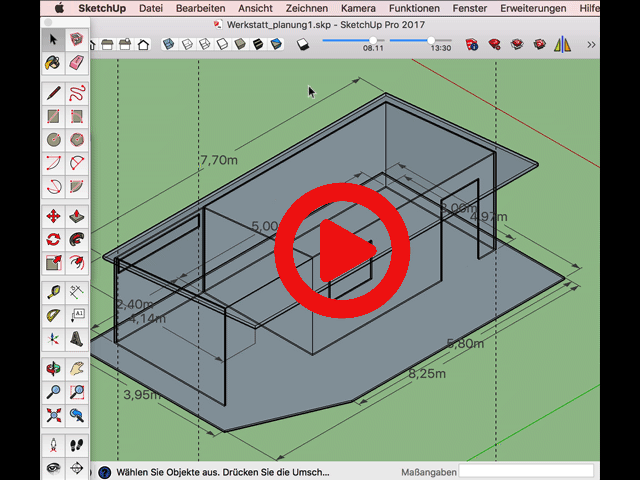The width and height of the screenshot is (640, 480).
Task: Select the Zoom Extents tool
Action: pos(54,415)
